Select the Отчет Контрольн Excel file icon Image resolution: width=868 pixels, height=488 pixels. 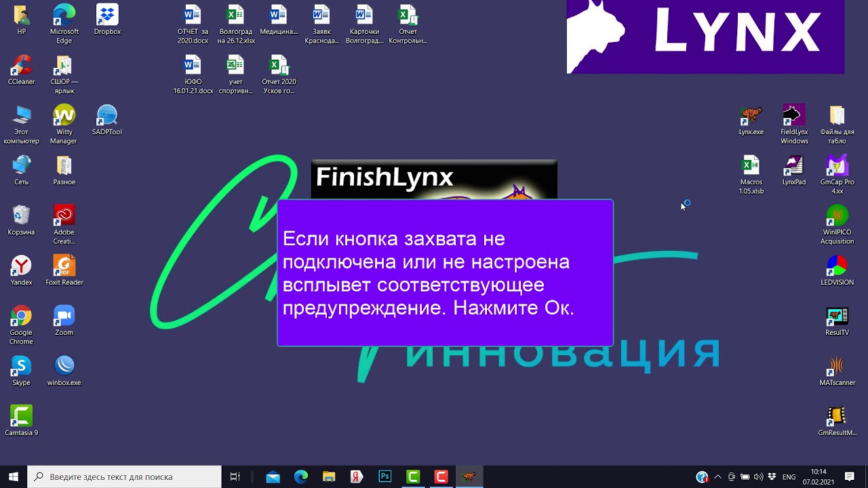click(x=408, y=24)
